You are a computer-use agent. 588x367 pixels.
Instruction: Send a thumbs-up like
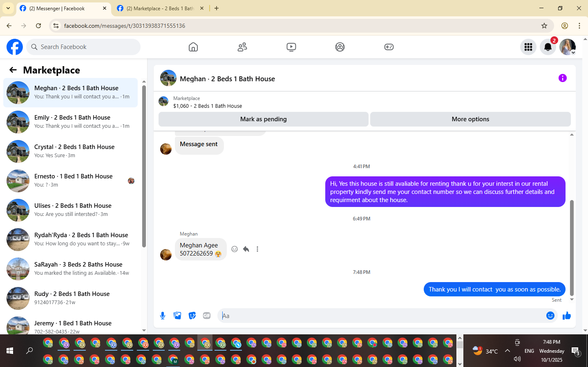coord(567,316)
